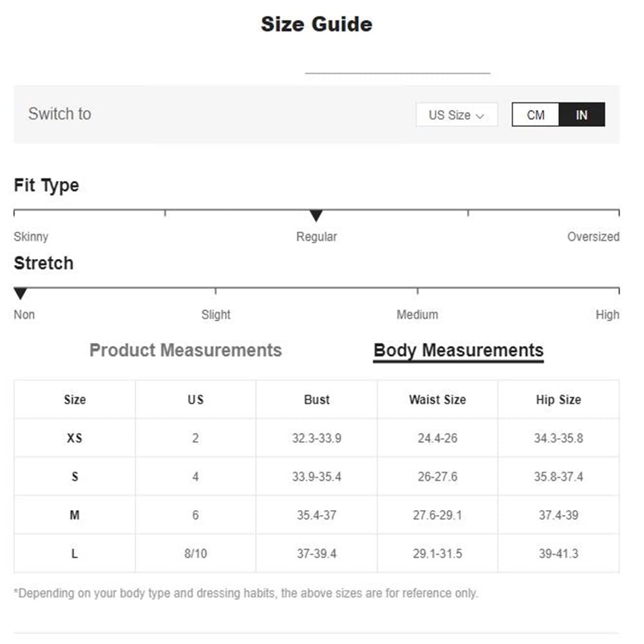Click the Hip Size column header
Image resolution: width=644 pixels, height=644 pixels.
pos(558,399)
